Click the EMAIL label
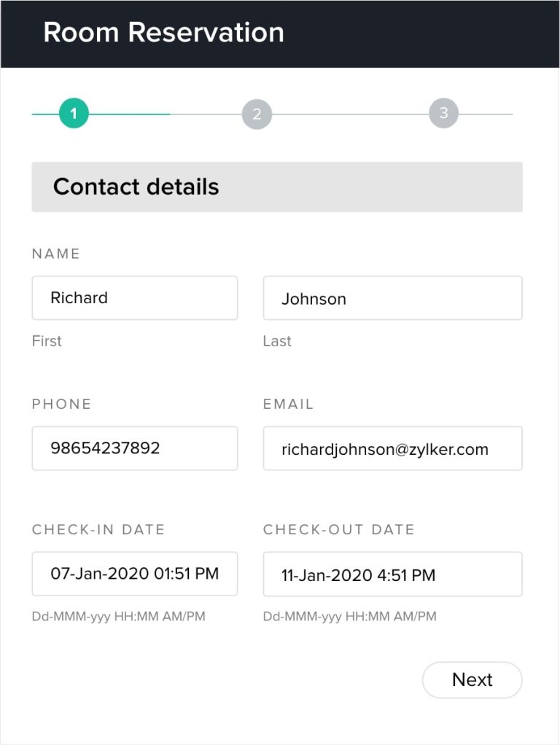560x745 pixels. pyautogui.click(x=289, y=404)
